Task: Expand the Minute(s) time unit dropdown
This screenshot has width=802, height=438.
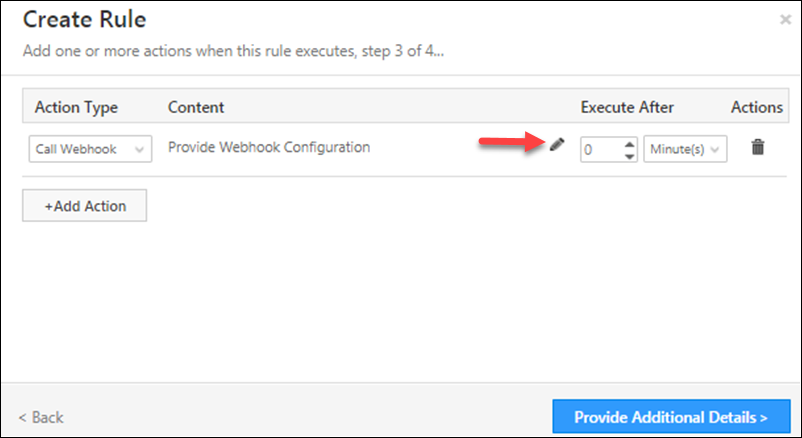Action: [685, 149]
